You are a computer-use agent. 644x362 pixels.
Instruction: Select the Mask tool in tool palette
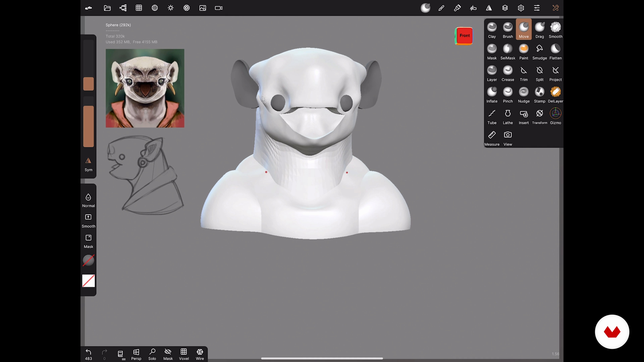point(492,52)
